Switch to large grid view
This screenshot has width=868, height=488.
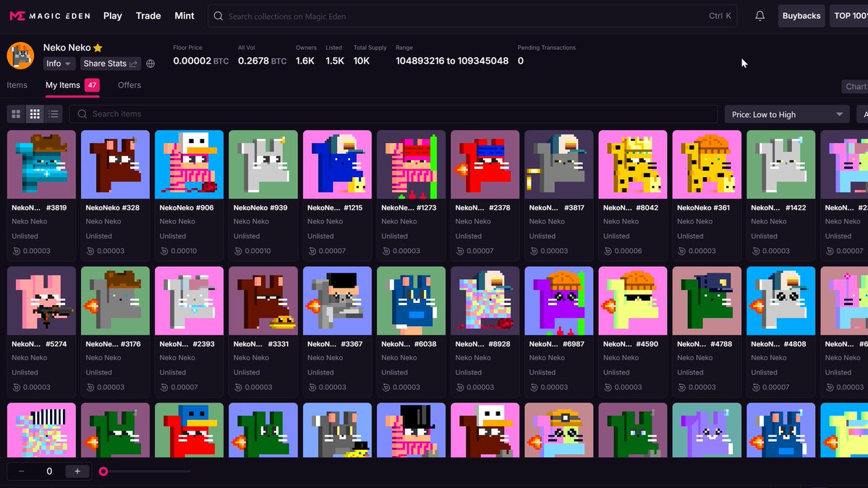(x=16, y=114)
